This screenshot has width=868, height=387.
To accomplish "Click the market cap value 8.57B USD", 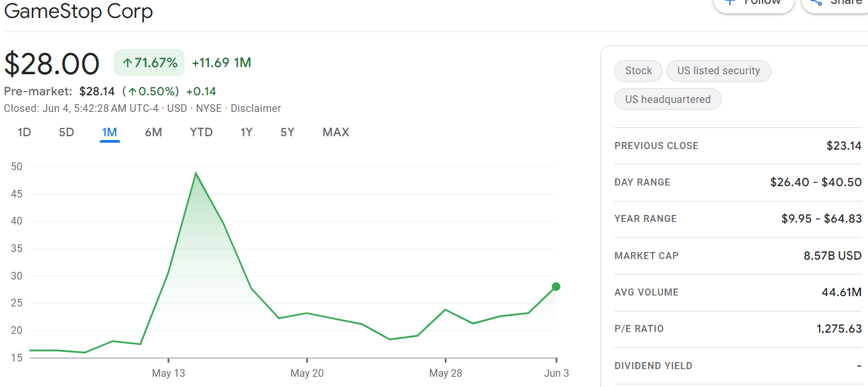I will [833, 256].
